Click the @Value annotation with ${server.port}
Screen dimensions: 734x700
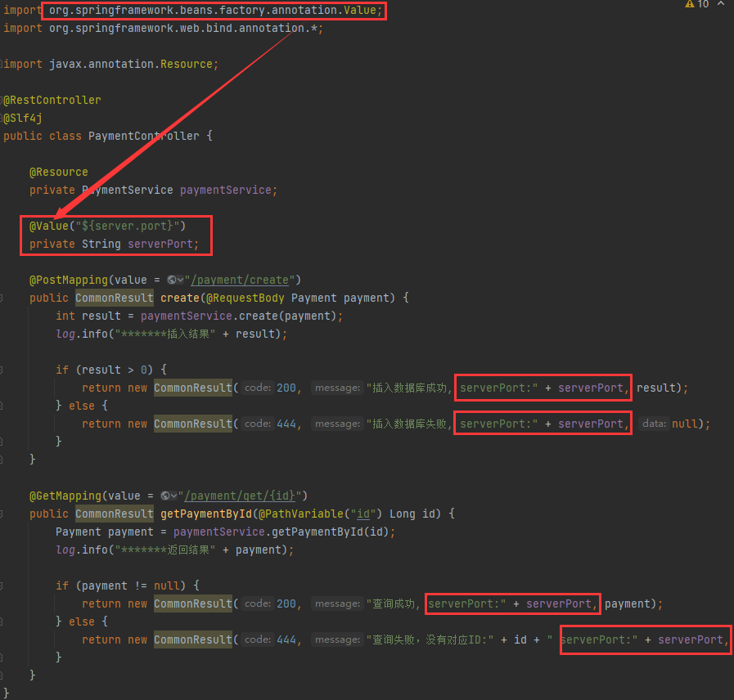pyautogui.click(x=108, y=226)
